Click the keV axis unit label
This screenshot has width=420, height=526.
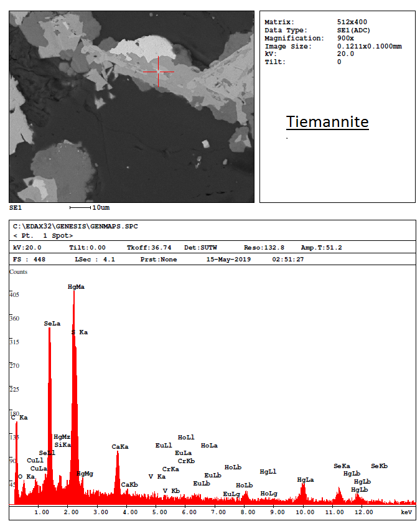click(x=406, y=512)
